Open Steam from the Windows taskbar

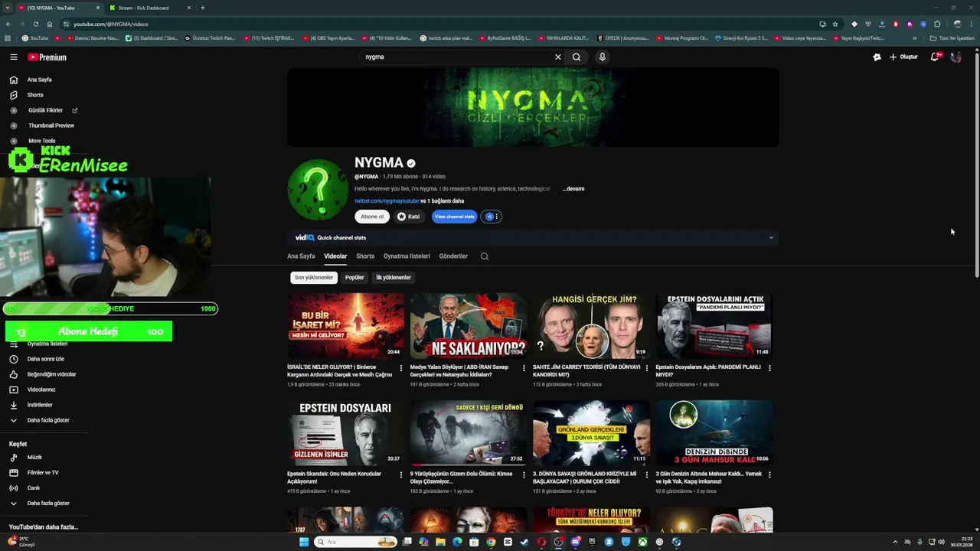(x=524, y=542)
